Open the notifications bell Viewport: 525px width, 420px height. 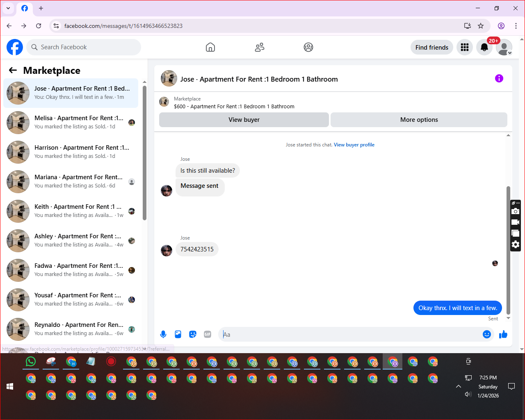coord(484,47)
